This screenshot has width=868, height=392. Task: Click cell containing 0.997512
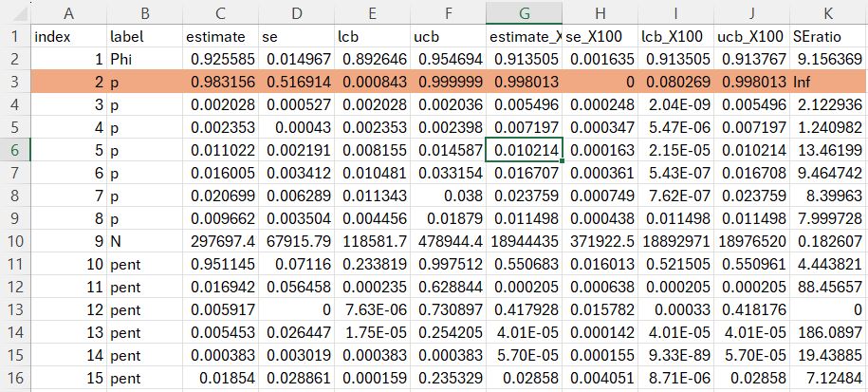click(x=449, y=265)
